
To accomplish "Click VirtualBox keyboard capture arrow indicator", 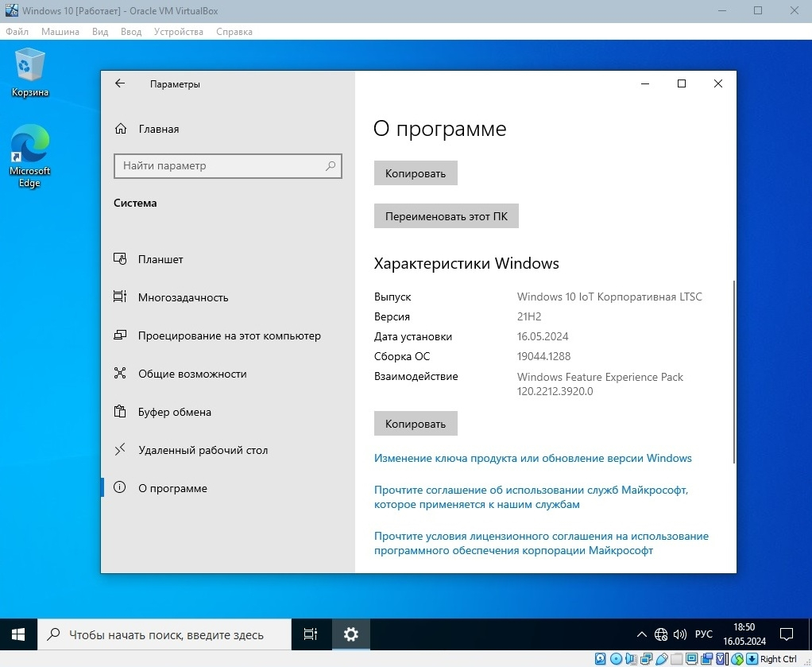I will click(x=752, y=659).
